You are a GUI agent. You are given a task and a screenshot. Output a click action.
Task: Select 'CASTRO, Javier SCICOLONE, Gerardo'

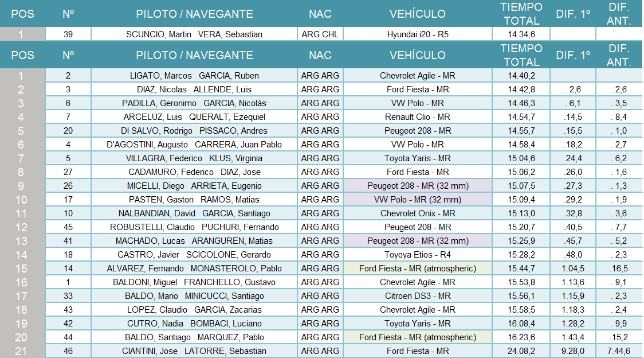194,255
